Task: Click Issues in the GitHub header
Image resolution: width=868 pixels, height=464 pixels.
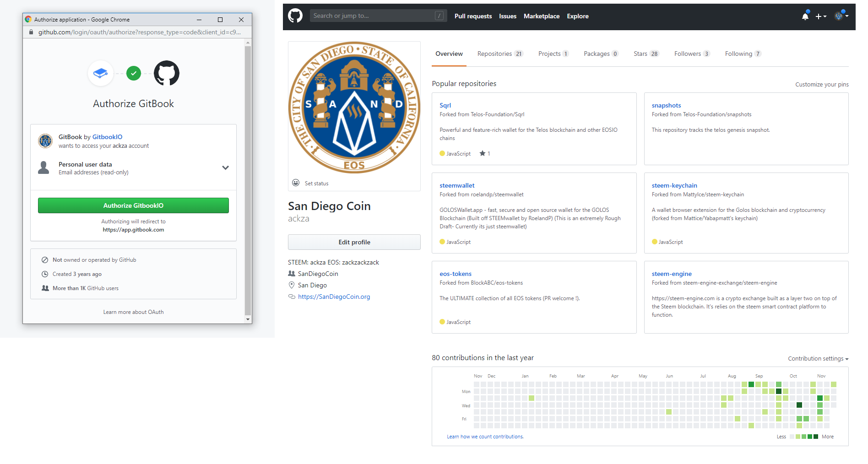Action: click(508, 16)
